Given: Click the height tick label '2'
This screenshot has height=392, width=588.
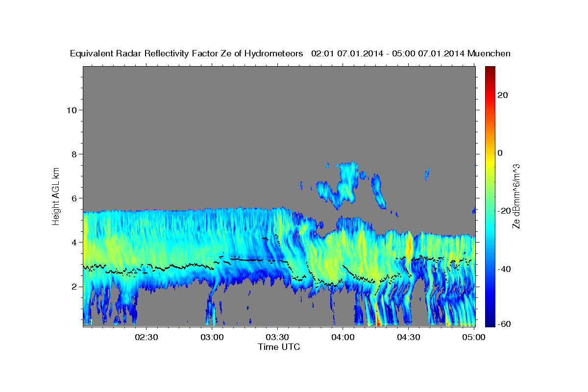Looking at the screenshot, I should tap(73, 286).
